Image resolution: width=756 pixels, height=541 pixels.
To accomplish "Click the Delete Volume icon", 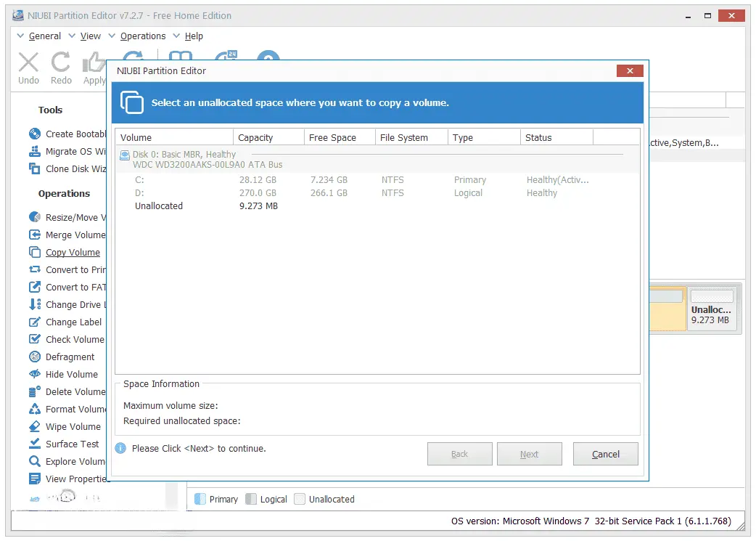I will coord(35,391).
